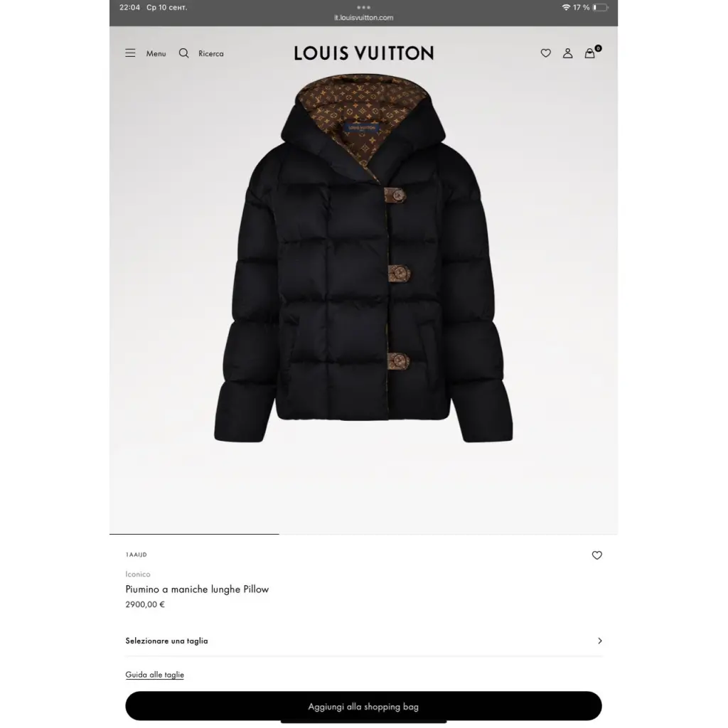Open the Selezionare una taglia size selector
This screenshot has width=728, height=728.
click(363, 641)
